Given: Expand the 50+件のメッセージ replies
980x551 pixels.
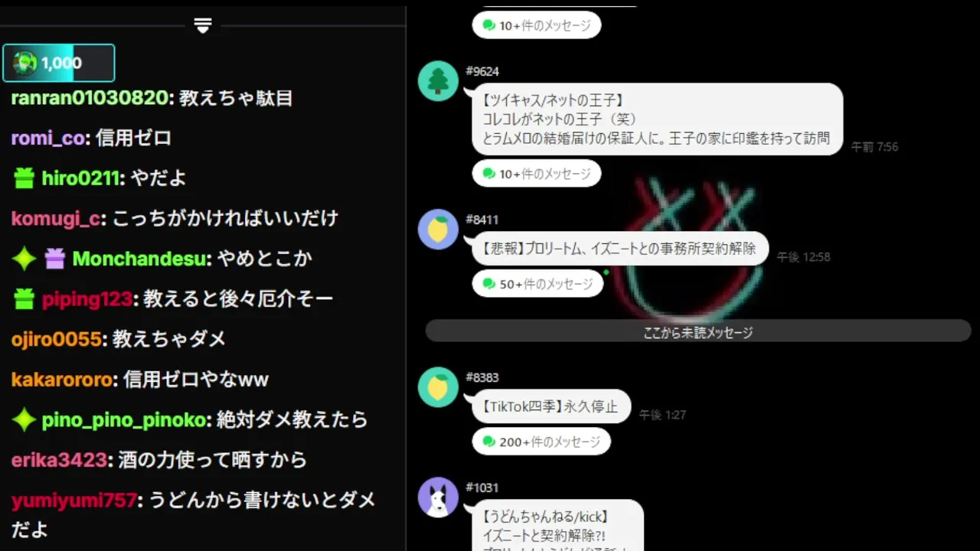Looking at the screenshot, I should [537, 284].
